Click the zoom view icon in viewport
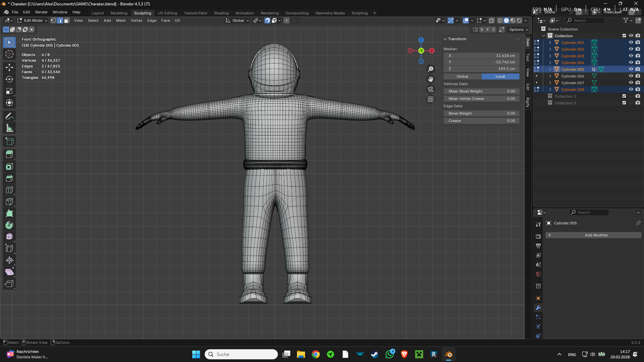 tap(431, 69)
